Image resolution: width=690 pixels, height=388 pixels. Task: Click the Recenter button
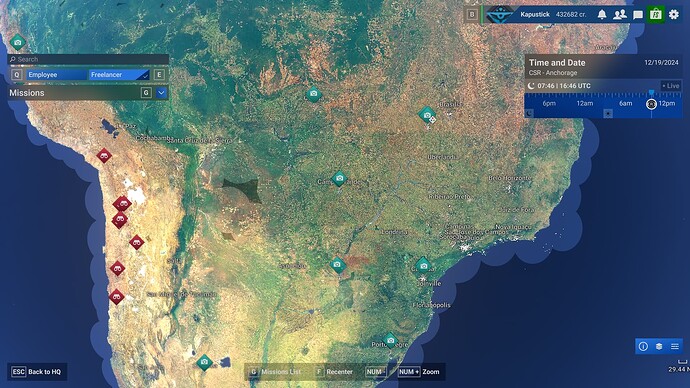(334, 372)
